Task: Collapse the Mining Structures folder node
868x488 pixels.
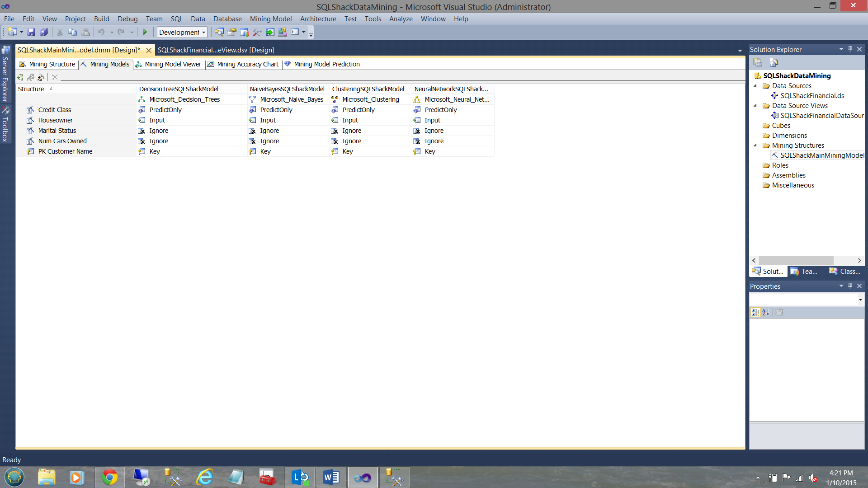Action: (755, 145)
